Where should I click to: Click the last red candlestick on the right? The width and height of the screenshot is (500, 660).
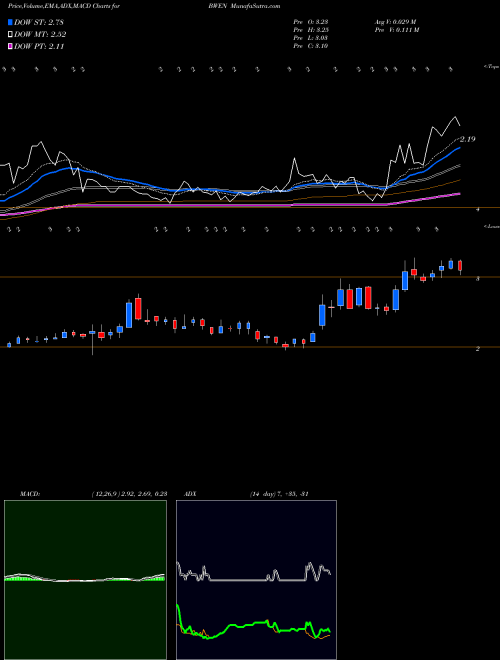click(x=460, y=266)
